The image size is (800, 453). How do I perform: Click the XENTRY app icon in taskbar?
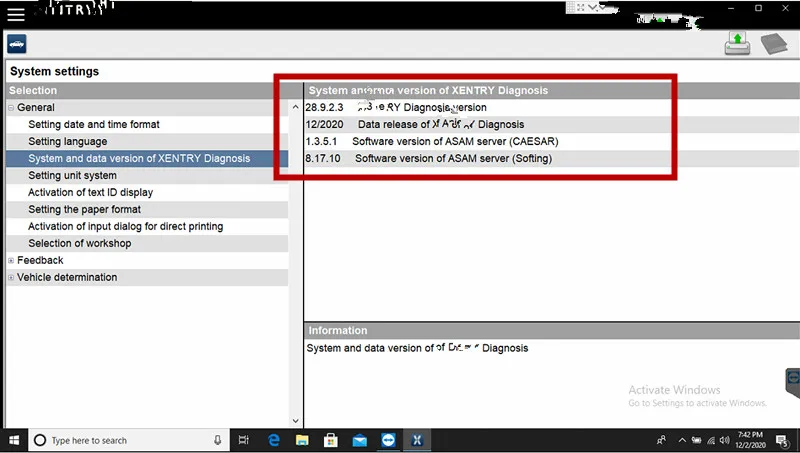pos(417,440)
